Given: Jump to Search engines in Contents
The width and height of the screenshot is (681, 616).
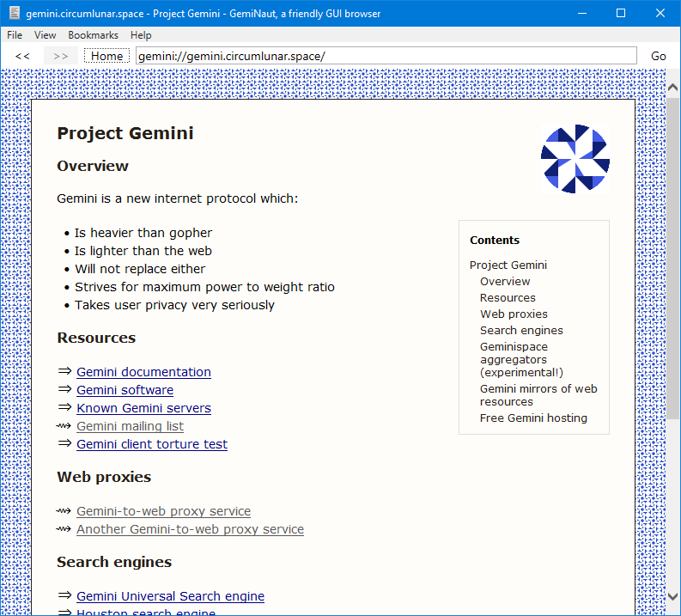Looking at the screenshot, I should tap(521, 330).
